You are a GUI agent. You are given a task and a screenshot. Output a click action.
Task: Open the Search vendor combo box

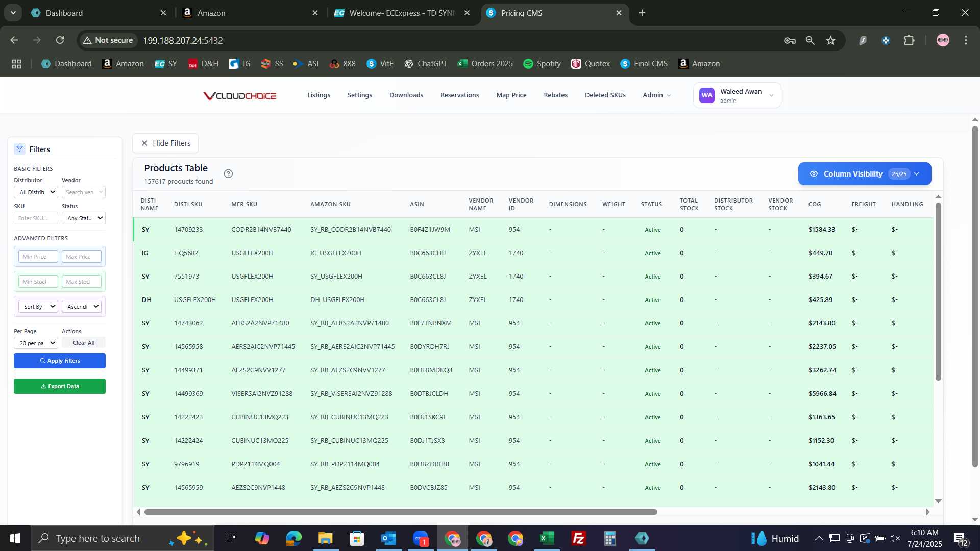[x=84, y=192]
